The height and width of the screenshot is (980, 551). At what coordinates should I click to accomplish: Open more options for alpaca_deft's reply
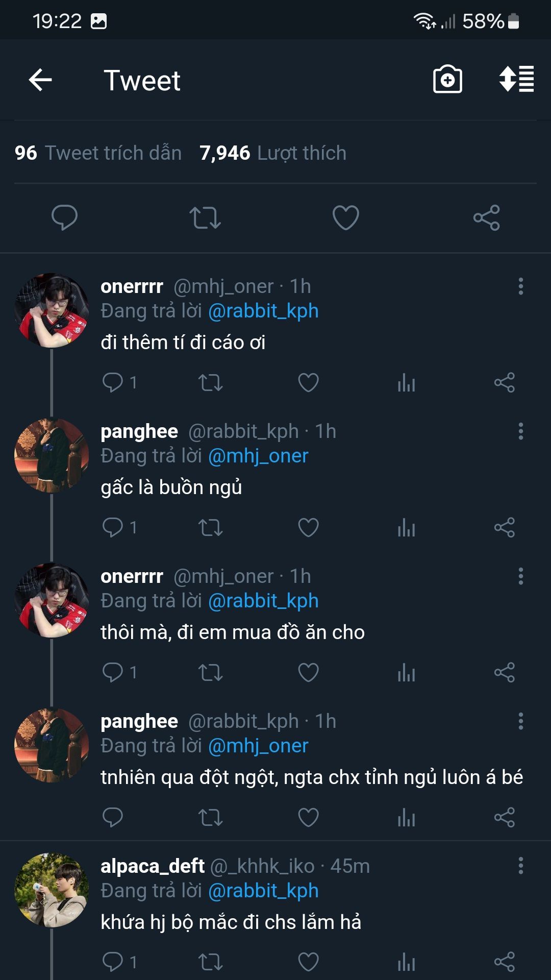pos(520,866)
